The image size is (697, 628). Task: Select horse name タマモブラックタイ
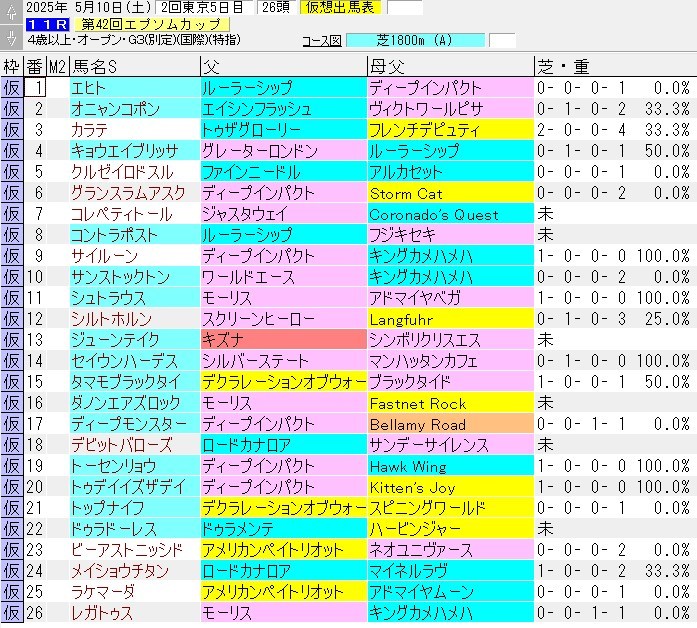pos(135,382)
